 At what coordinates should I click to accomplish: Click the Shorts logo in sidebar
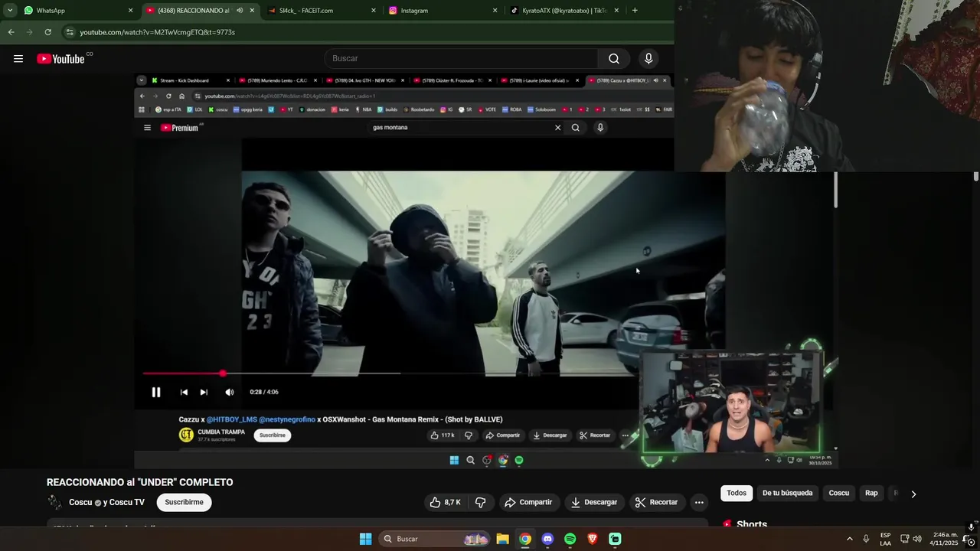point(727,524)
